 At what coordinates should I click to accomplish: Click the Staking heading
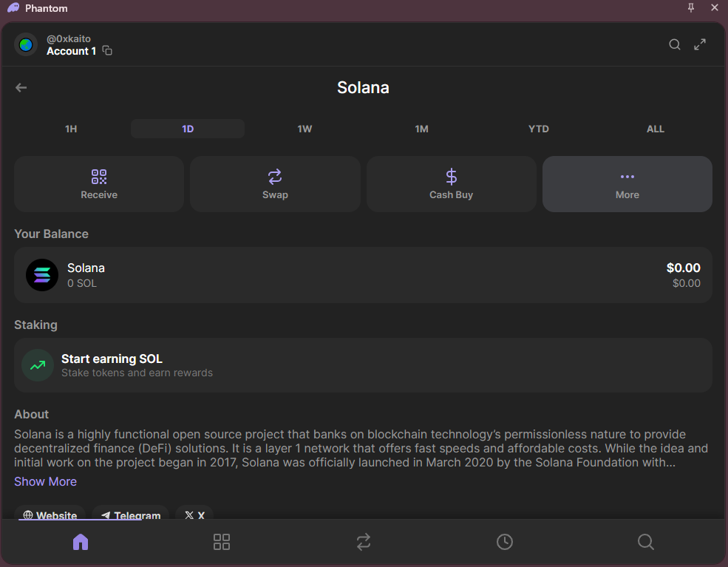35,325
